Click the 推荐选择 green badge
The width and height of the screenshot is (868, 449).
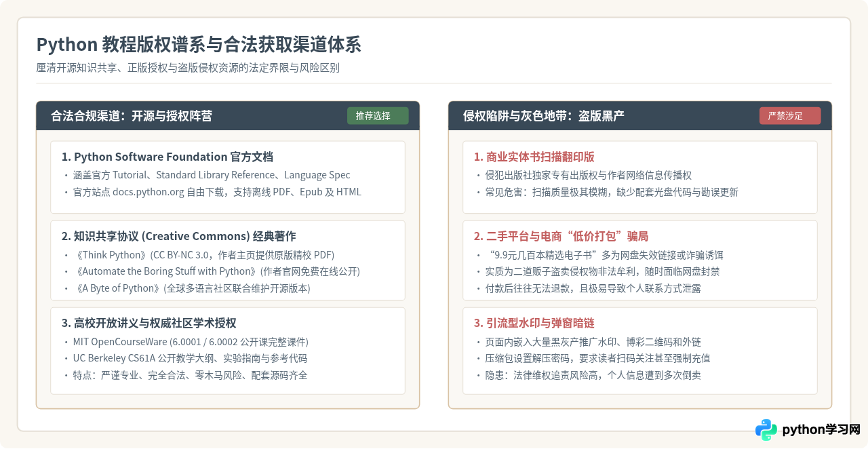coord(378,116)
